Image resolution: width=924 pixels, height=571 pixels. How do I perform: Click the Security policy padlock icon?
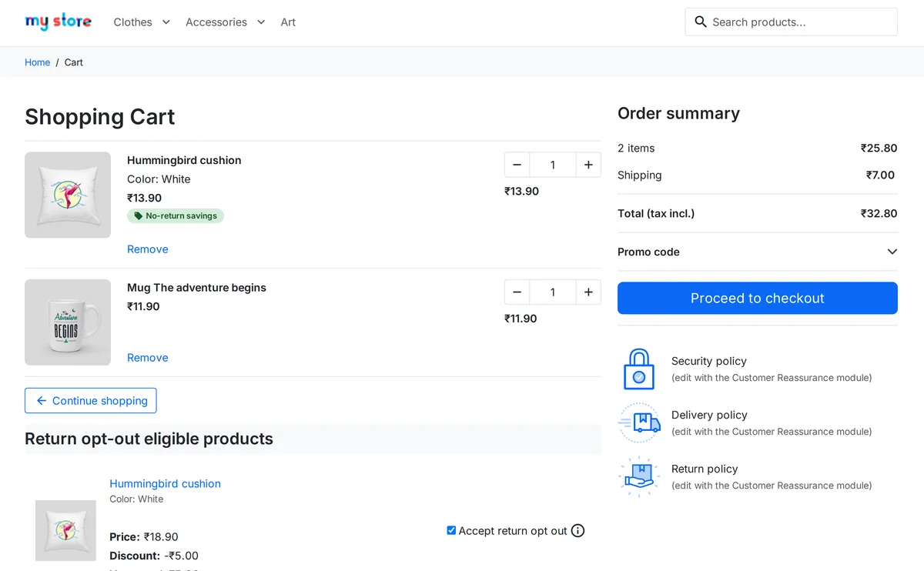639,369
